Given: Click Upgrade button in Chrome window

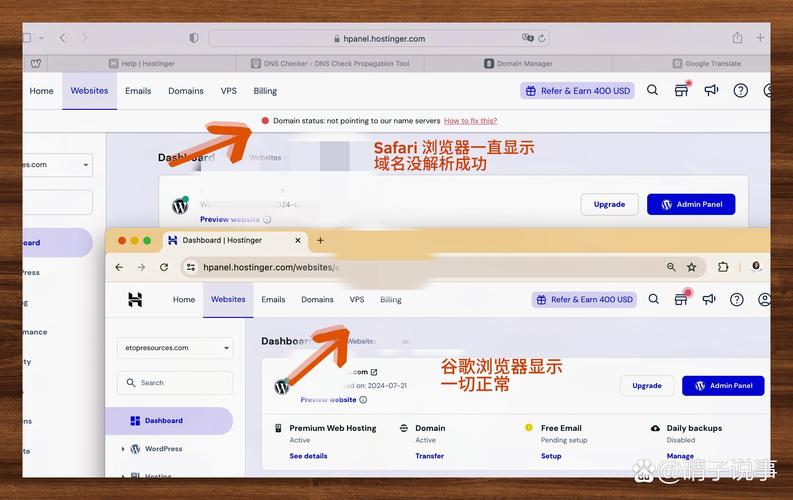Looking at the screenshot, I should tap(647, 386).
